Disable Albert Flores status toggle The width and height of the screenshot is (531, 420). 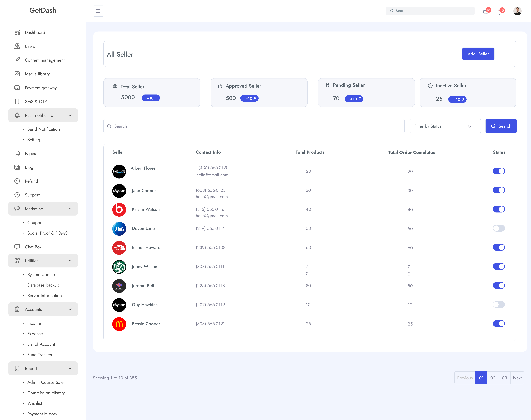tap(499, 171)
